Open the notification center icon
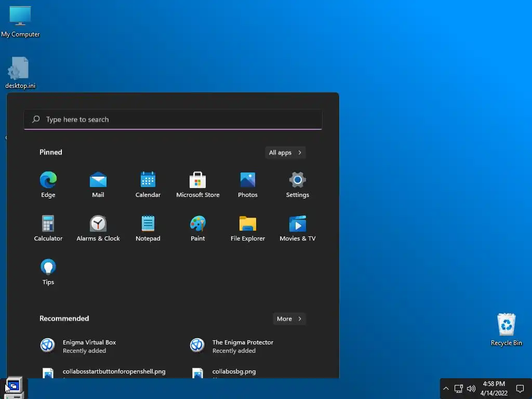Image resolution: width=532 pixels, height=399 pixels. [520, 389]
